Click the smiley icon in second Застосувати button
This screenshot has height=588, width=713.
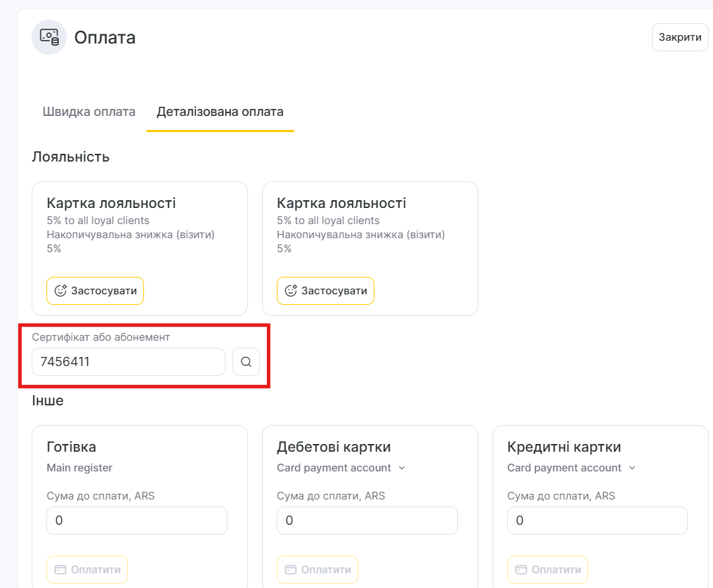click(291, 291)
